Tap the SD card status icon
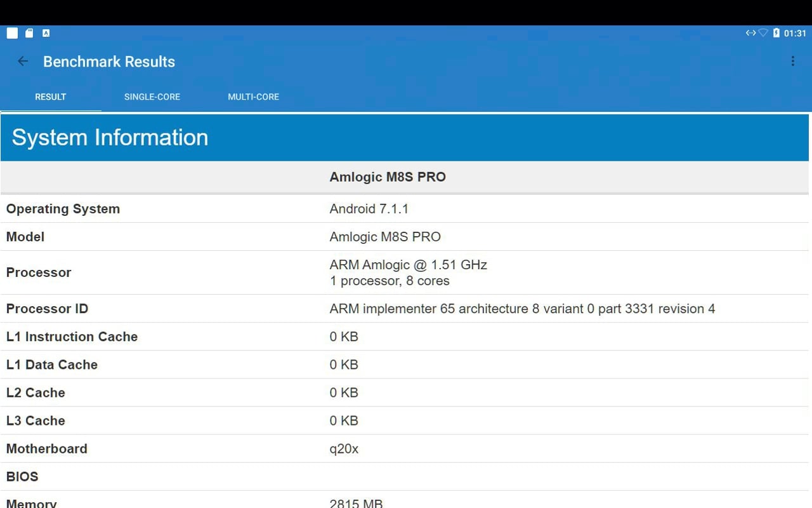Screen dimensions: 812x508 (29, 33)
